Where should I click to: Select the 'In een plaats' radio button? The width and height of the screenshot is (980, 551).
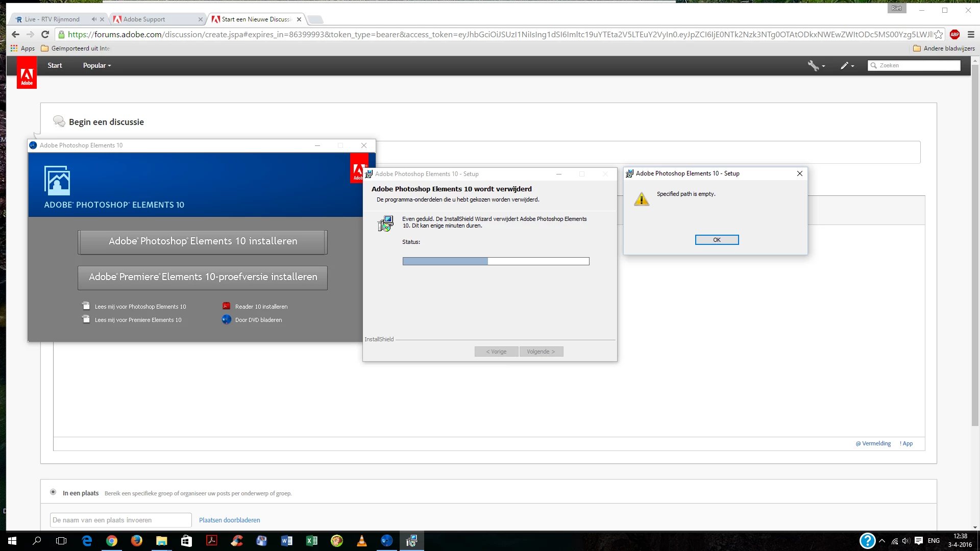coord(53,492)
